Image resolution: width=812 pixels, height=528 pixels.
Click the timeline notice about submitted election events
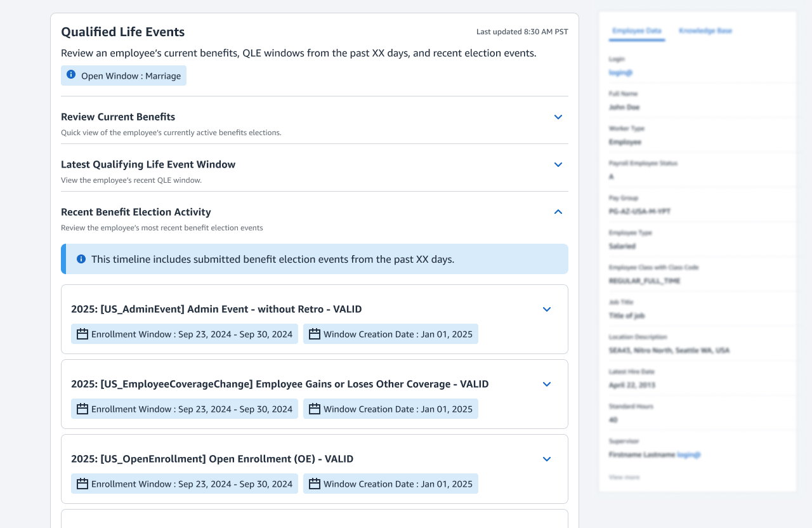click(x=315, y=259)
